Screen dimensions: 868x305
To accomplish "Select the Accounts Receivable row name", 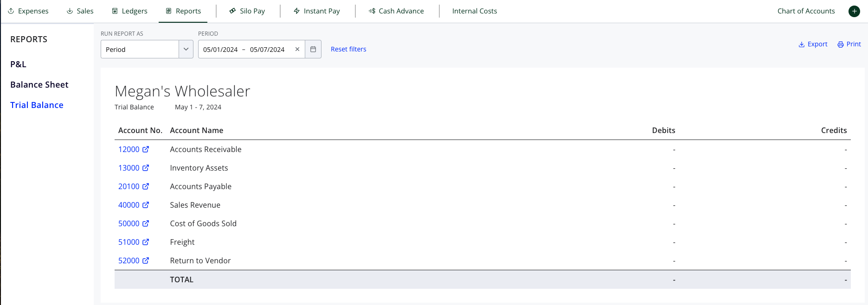I will [x=206, y=149].
